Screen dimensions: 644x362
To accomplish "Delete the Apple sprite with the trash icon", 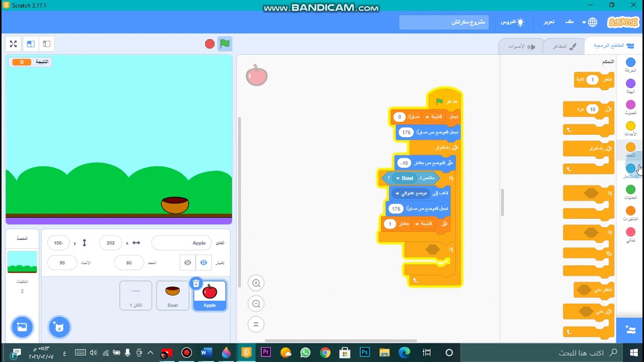I will (196, 284).
